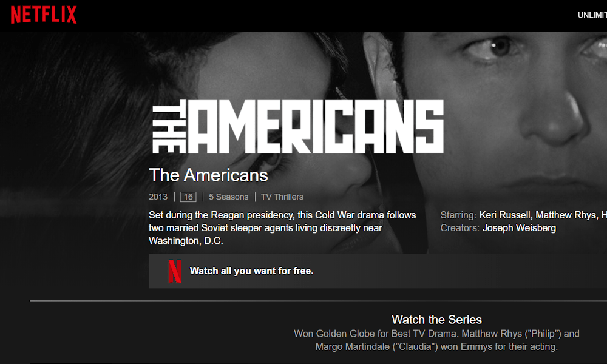This screenshot has width=607, height=364.
Task: Click the 16 maturity rating badge
Action: (x=188, y=197)
